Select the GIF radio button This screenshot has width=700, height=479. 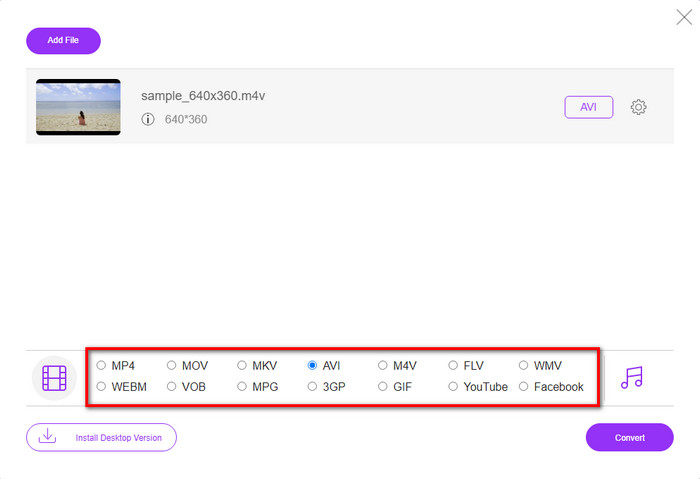383,386
